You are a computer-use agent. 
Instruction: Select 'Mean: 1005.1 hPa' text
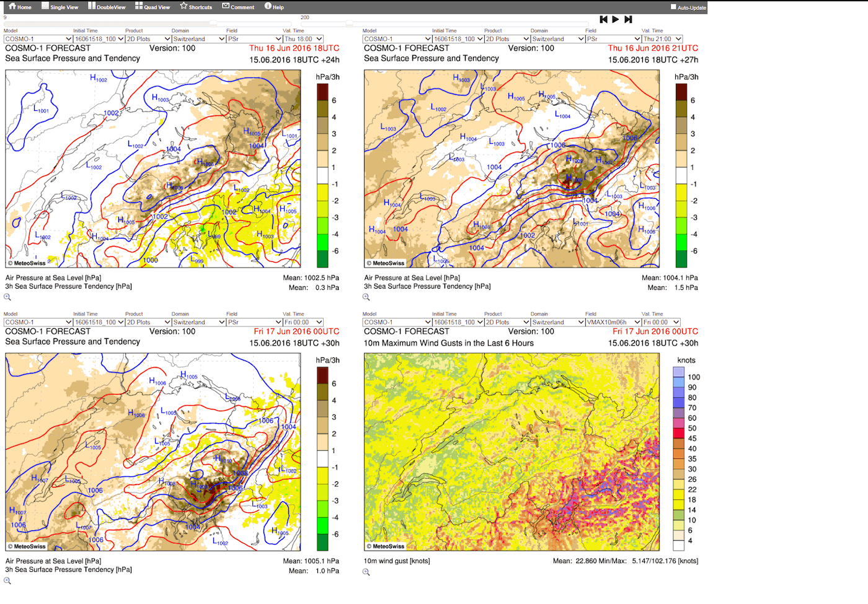pos(311,561)
